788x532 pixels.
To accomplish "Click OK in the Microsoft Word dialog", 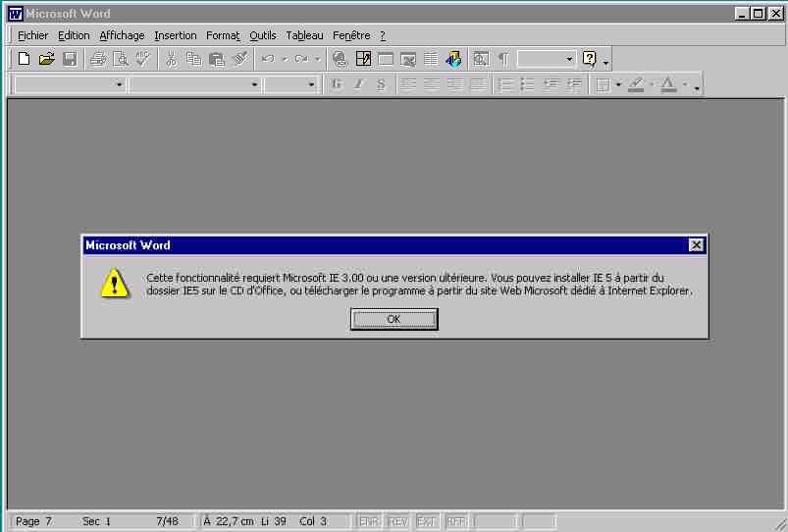I will (394, 319).
